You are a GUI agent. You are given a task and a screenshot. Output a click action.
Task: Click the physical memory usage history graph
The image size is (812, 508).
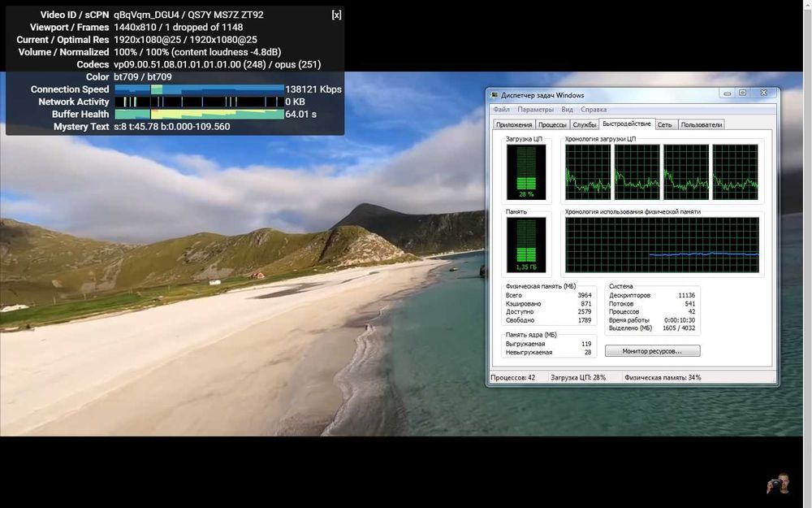tap(663, 245)
